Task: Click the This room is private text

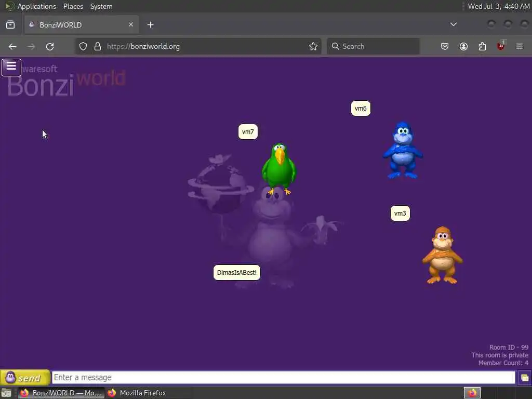Action: pyautogui.click(x=500, y=355)
